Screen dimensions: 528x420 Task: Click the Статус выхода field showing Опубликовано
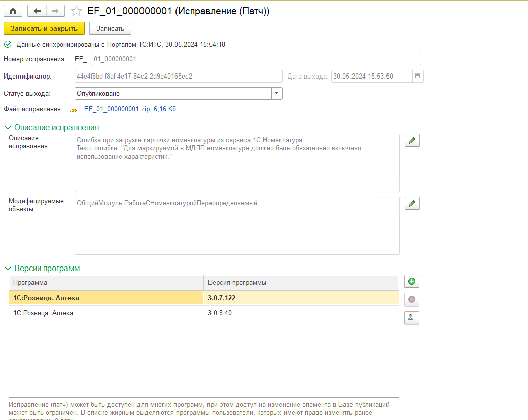click(x=173, y=94)
